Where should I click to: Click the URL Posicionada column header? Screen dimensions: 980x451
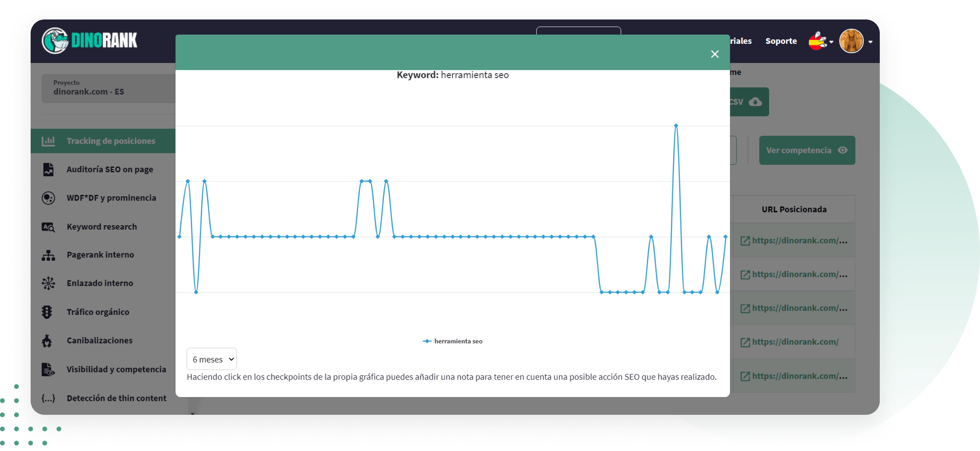click(793, 209)
